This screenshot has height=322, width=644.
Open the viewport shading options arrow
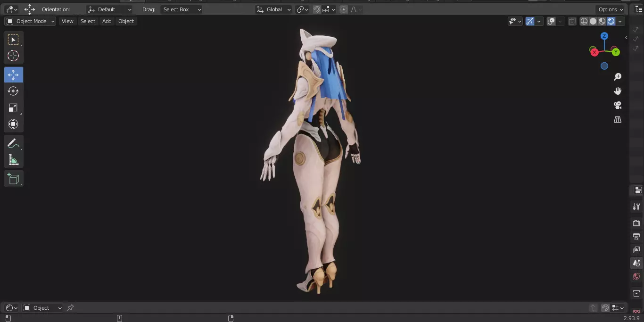click(620, 21)
